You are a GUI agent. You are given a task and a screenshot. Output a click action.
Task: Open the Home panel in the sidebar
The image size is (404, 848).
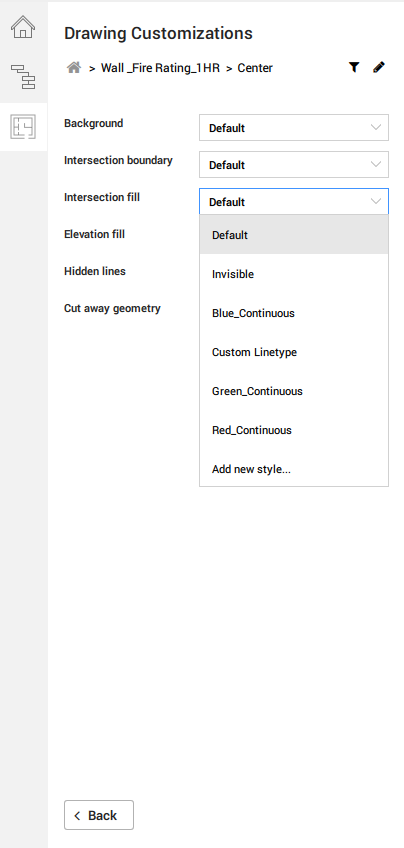[x=23, y=27]
